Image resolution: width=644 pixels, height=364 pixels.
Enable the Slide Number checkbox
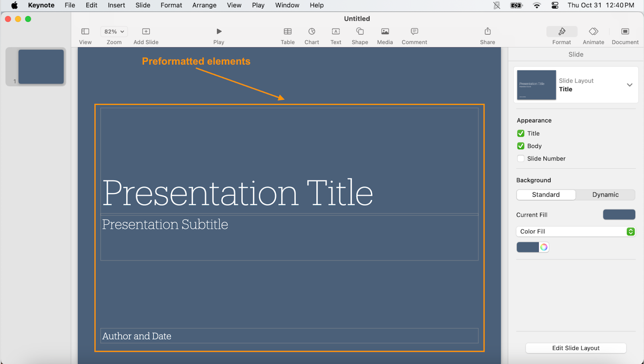521,159
